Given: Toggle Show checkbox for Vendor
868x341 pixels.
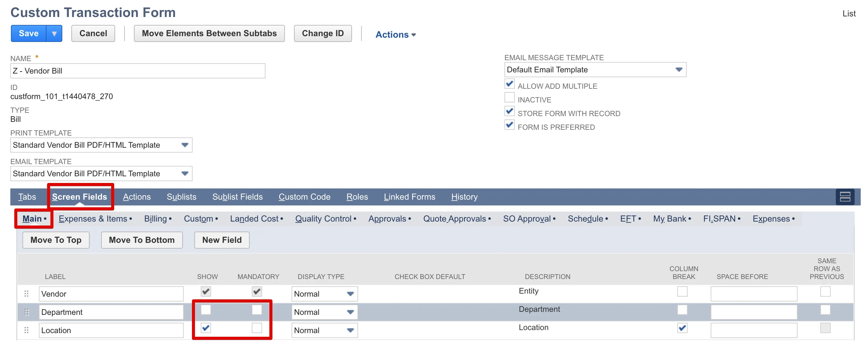Looking at the screenshot, I should [x=206, y=291].
